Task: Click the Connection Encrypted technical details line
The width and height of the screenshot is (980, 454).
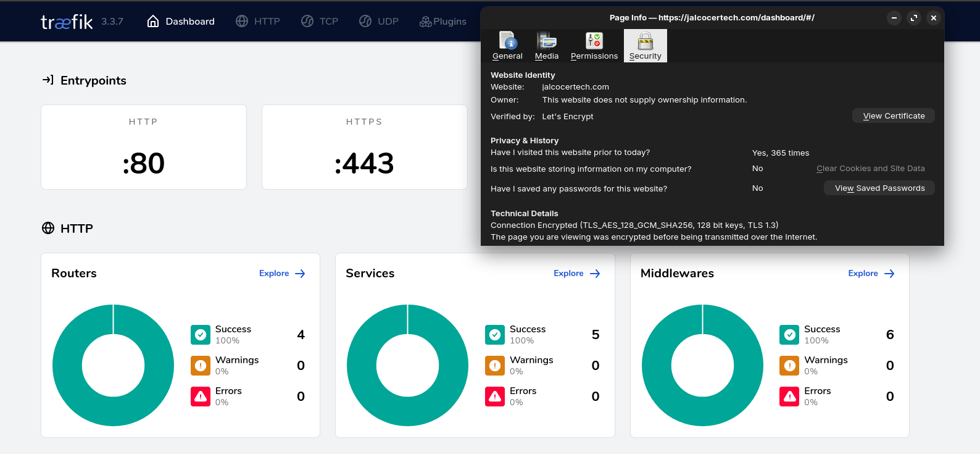Action: coord(634,225)
